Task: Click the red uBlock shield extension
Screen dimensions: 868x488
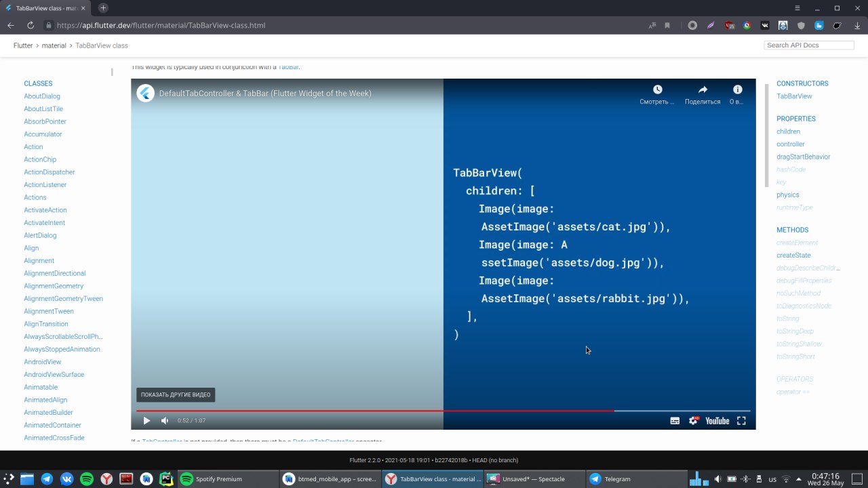Action: tap(730, 25)
